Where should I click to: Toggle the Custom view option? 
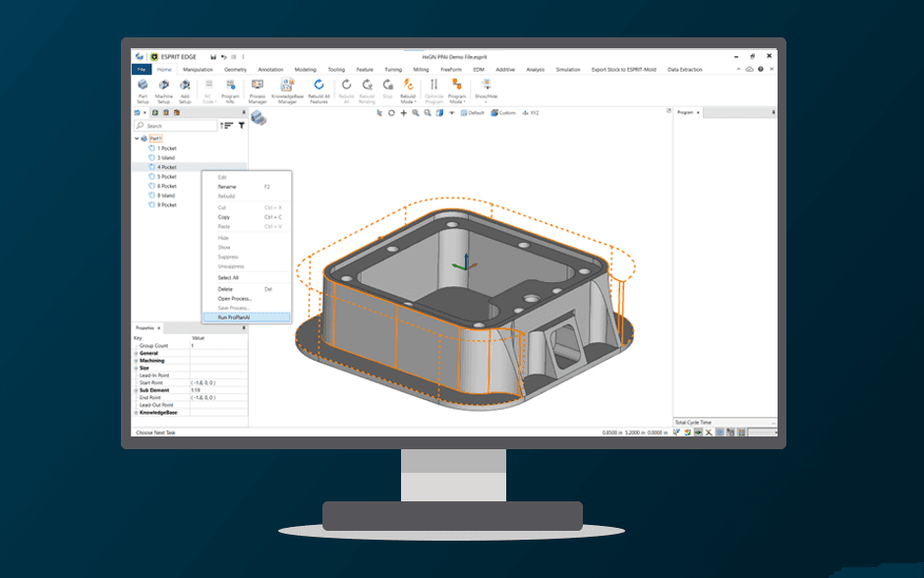pyautogui.click(x=504, y=113)
